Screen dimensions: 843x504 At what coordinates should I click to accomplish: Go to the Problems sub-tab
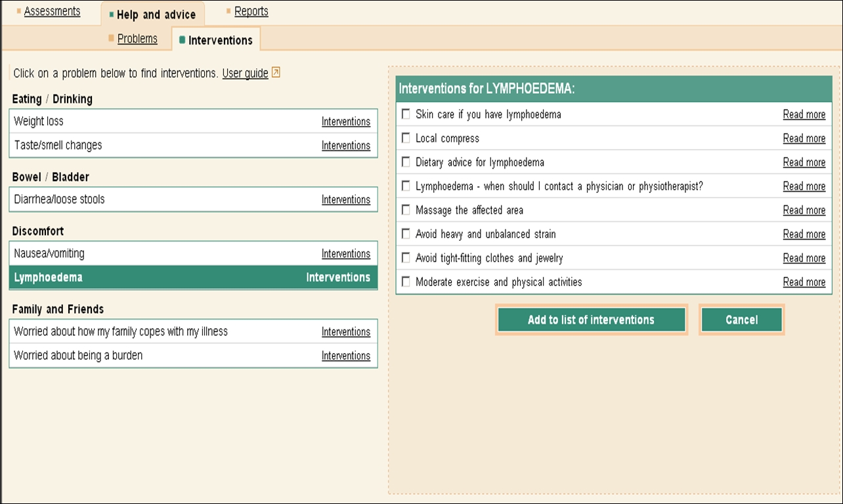tap(137, 39)
